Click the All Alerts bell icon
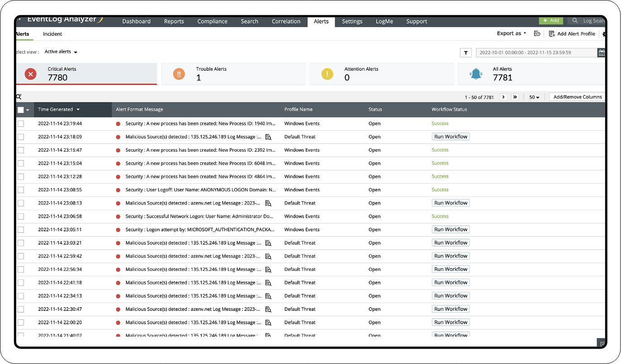Image resolution: width=621 pixels, height=364 pixels. tap(476, 74)
